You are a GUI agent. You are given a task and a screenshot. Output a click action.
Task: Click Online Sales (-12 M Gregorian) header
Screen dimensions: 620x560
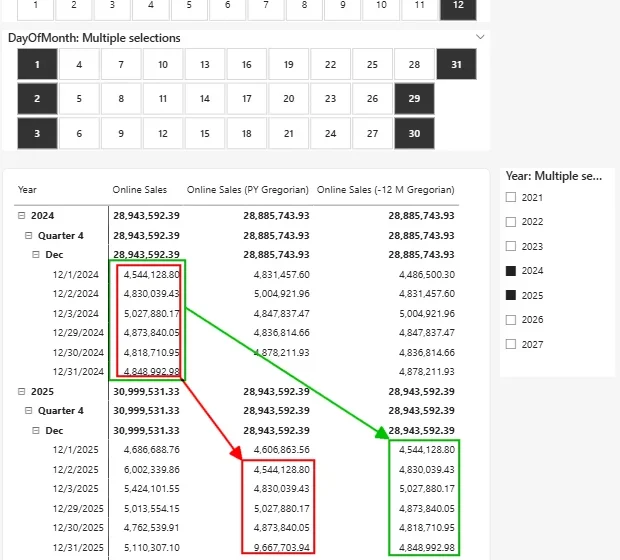385,189
